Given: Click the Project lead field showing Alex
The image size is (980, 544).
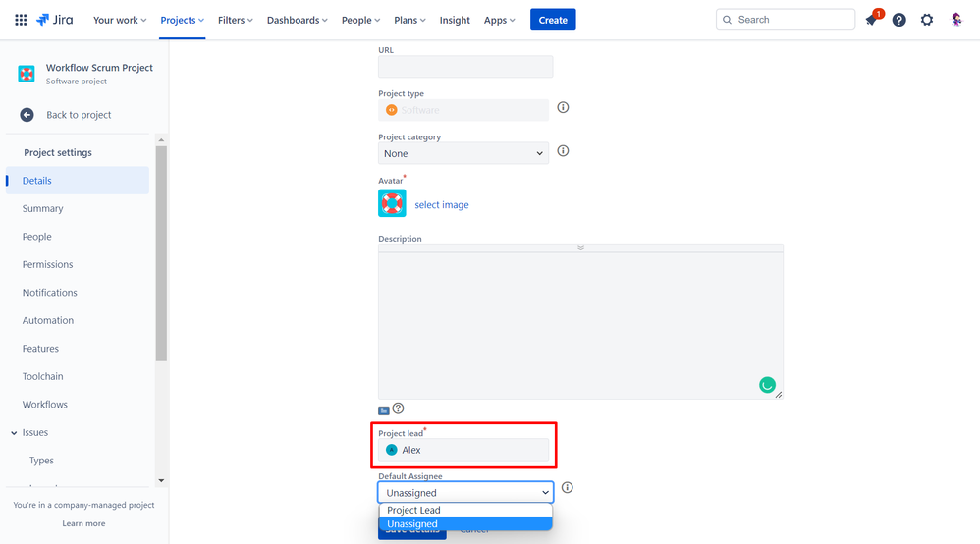Looking at the screenshot, I should click(463, 450).
